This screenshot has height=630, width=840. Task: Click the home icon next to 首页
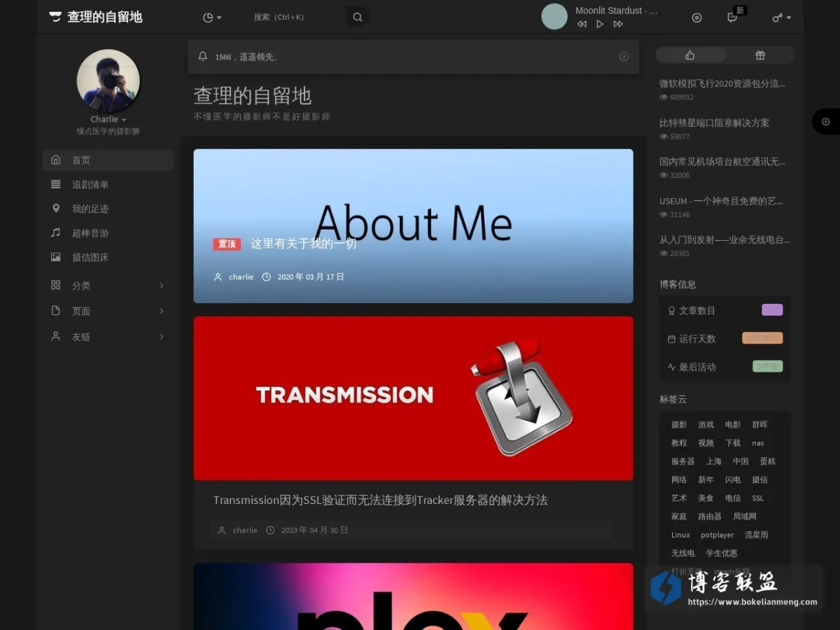point(56,160)
